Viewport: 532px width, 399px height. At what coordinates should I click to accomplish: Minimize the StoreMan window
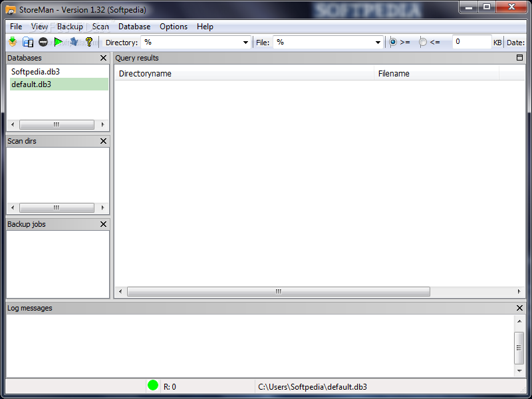[469, 7]
